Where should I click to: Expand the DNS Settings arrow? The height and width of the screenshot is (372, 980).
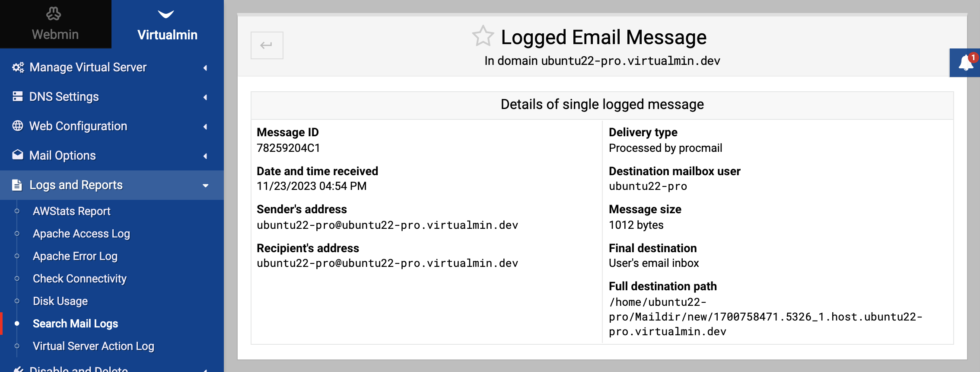205,97
